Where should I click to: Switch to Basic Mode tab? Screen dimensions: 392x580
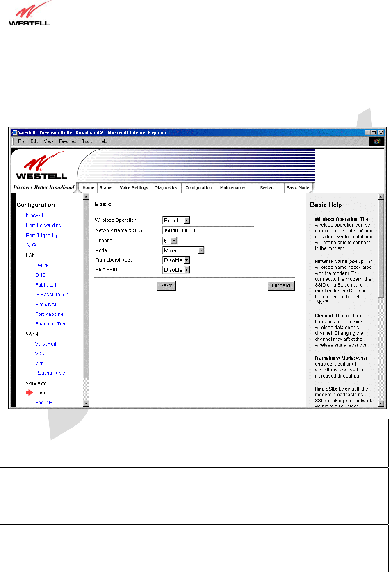pyautogui.click(x=298, y=188)
